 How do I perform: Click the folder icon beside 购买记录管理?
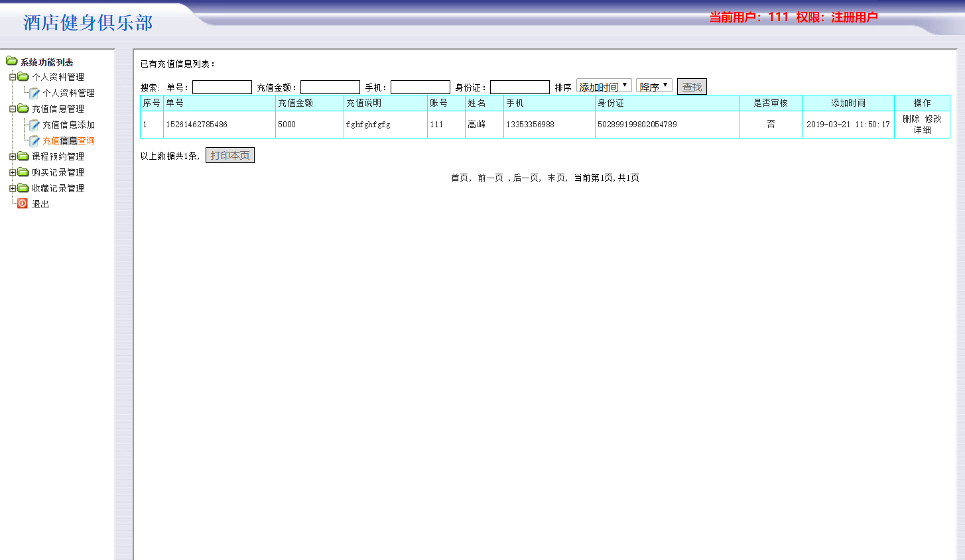point(21,172)
